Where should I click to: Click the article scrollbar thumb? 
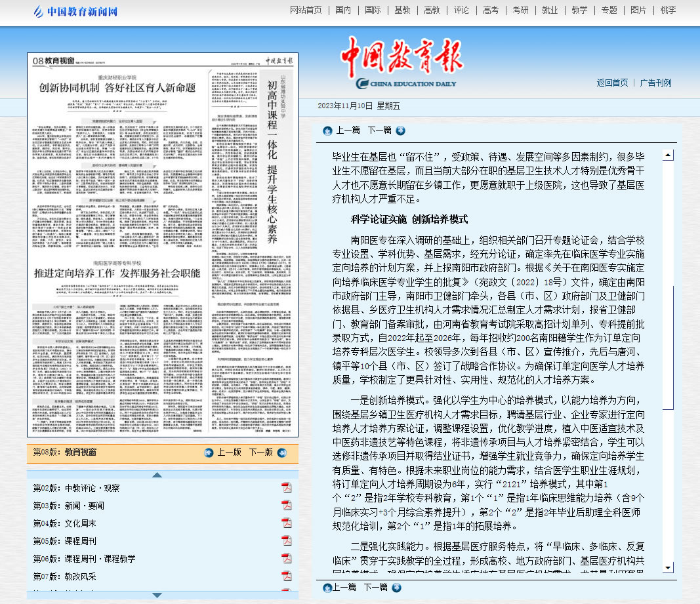click(669, 348)
